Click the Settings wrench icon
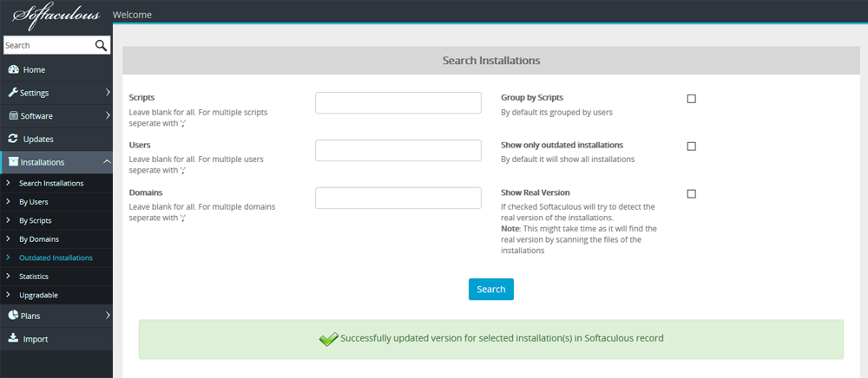 (13, 93)
